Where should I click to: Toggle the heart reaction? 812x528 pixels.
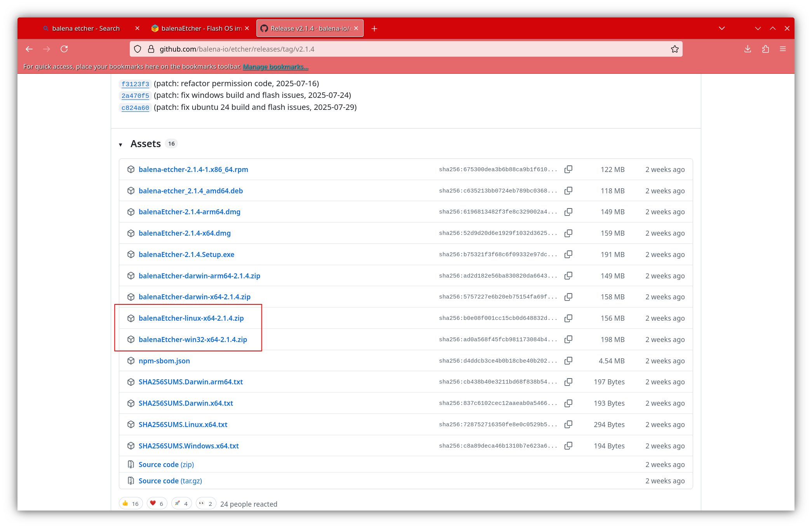157,504
